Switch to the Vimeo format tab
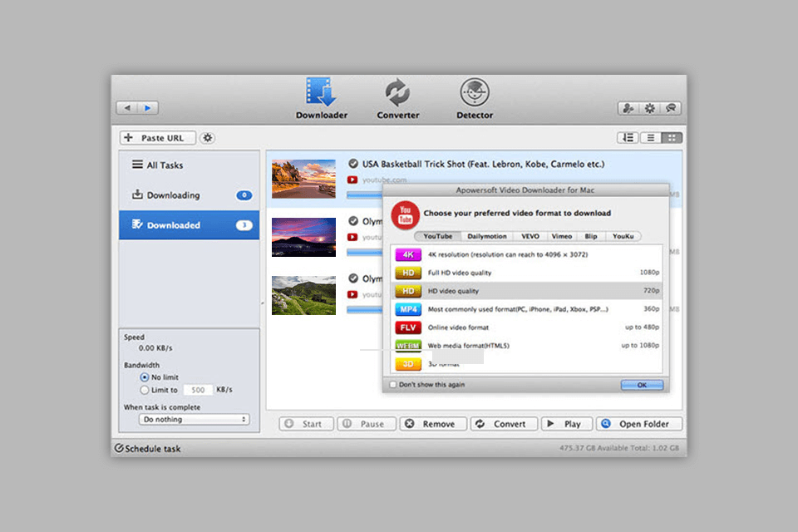 (561, 236)
